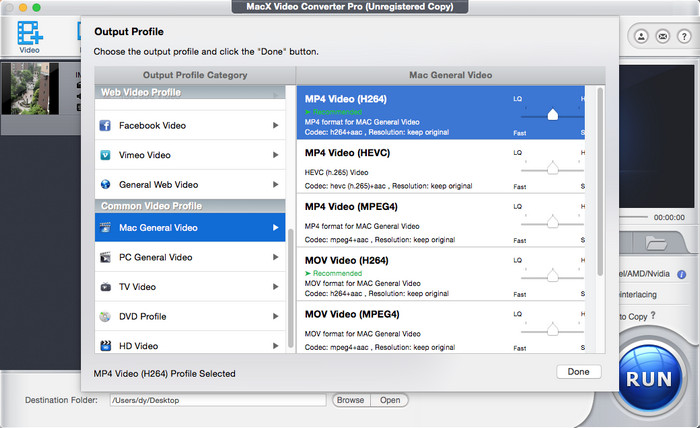700x428 pixels.
Task: Click the output folder icon
Action: [x=656, y=244]
